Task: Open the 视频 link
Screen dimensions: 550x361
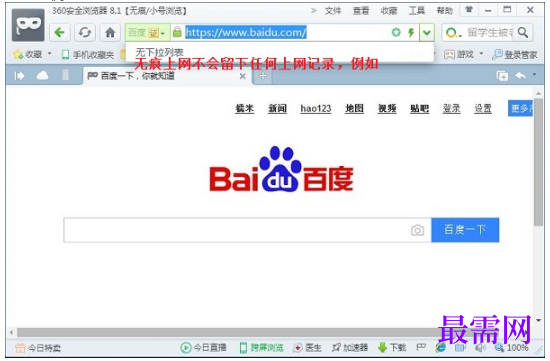Action: 387,108
